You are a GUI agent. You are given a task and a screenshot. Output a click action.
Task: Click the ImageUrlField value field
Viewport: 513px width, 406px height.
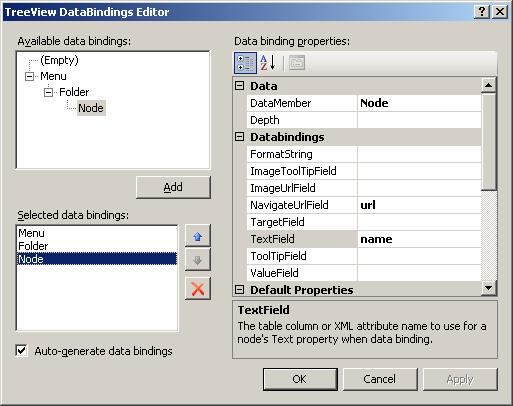point(419,188)
